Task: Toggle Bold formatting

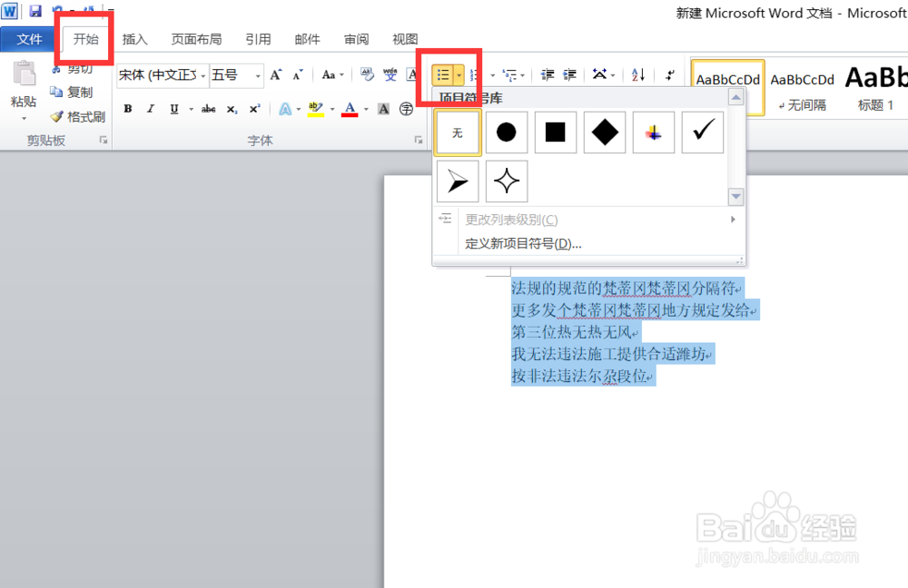Action: [x=128, y=109]
